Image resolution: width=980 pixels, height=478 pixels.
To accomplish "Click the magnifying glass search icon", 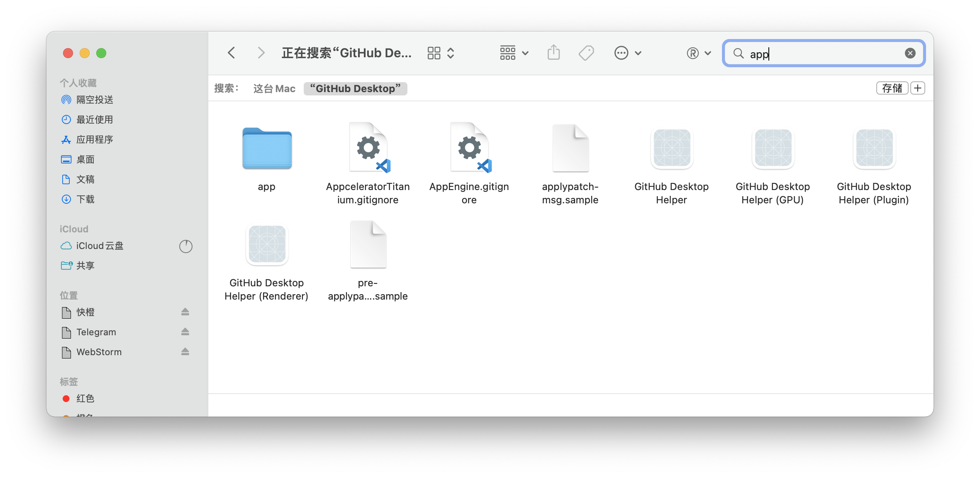I will 738,53.
